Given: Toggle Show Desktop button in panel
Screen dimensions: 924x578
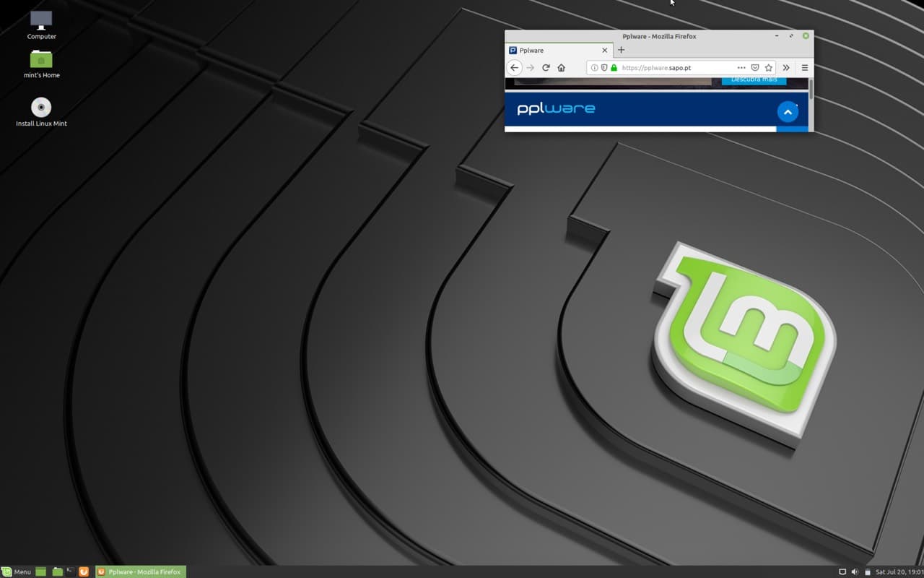Looking at the screenshot, I should pyautogui.click(x=40, y=571).
